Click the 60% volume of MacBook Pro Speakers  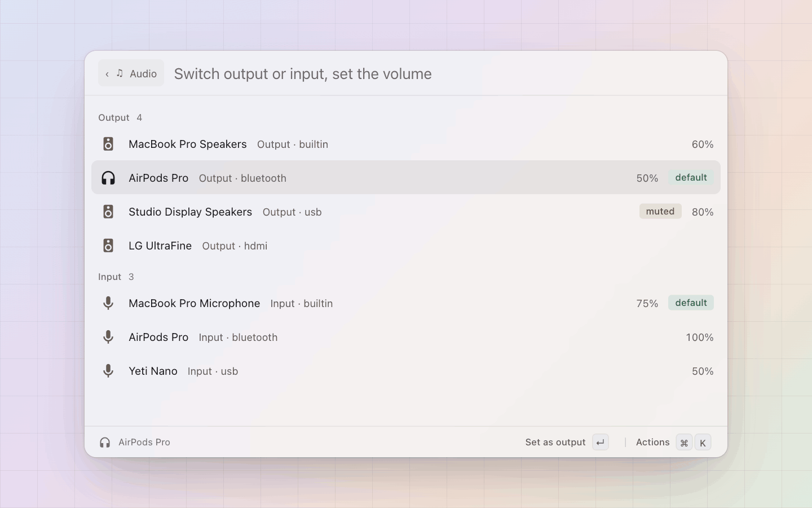coord(703,144)
